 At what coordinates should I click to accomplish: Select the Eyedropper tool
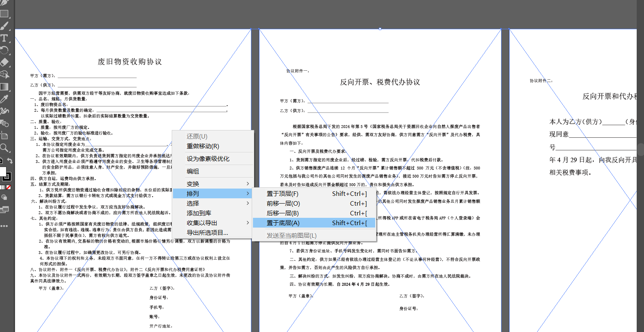[4, 99]
